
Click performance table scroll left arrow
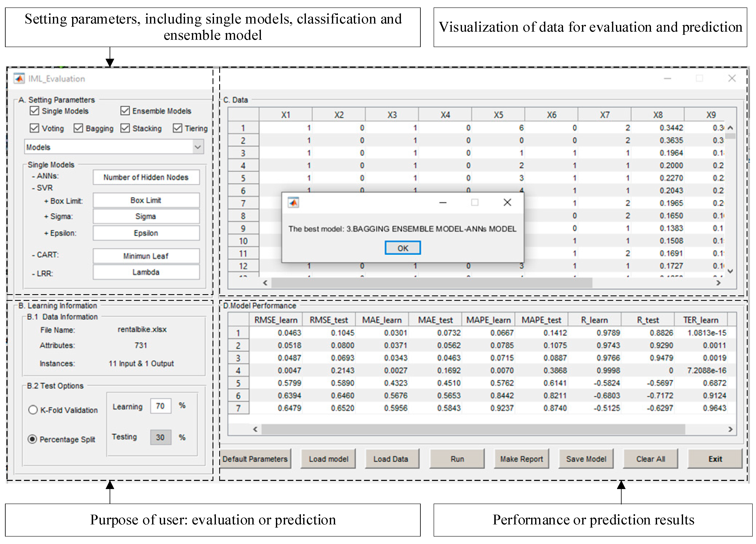click(255, 429)
